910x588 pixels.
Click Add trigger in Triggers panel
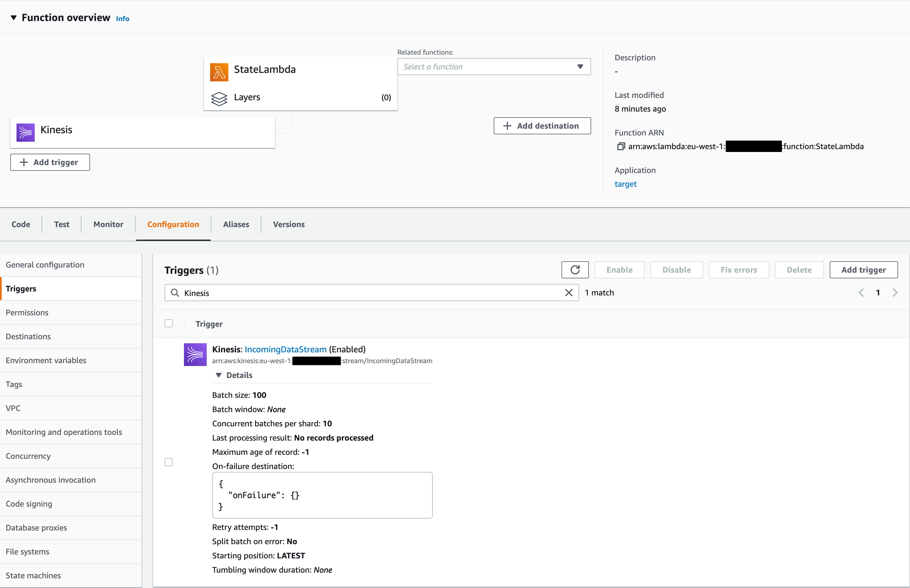[863, 270]
